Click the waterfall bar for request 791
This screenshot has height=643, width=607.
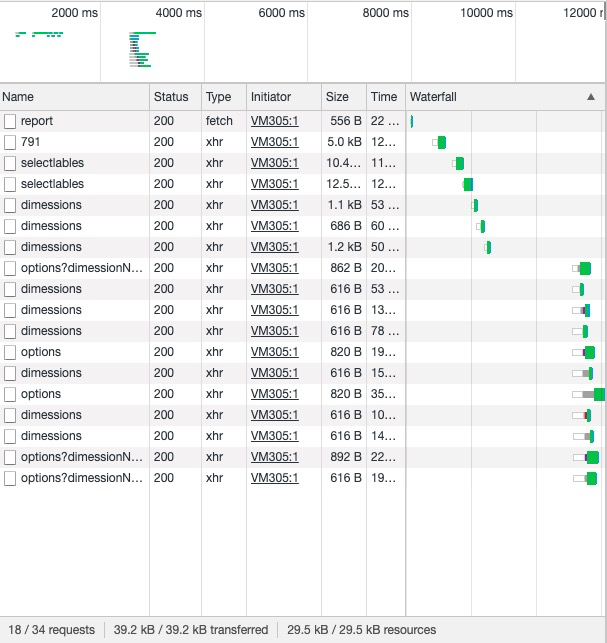tap(441, 142)
